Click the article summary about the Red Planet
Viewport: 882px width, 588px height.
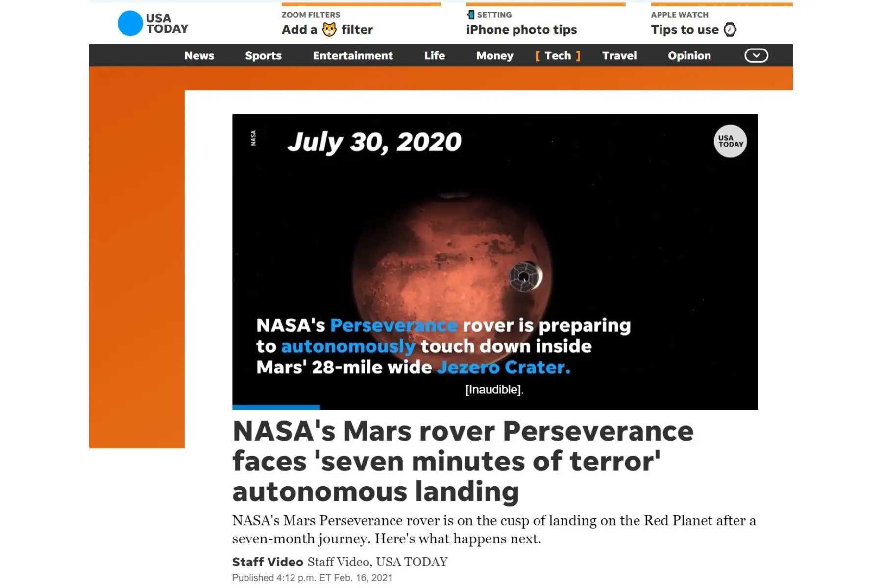tap(494, 529)
